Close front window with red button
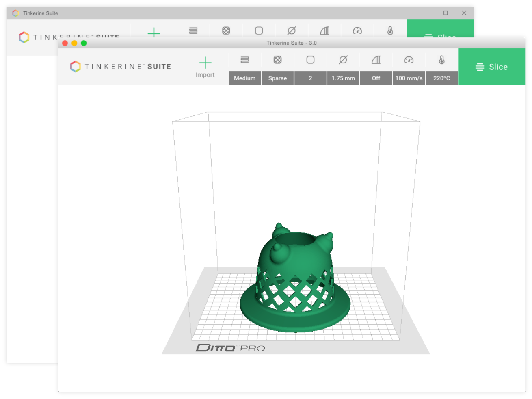The height and width of the screenshot is (399, 532). pos(65,43)
